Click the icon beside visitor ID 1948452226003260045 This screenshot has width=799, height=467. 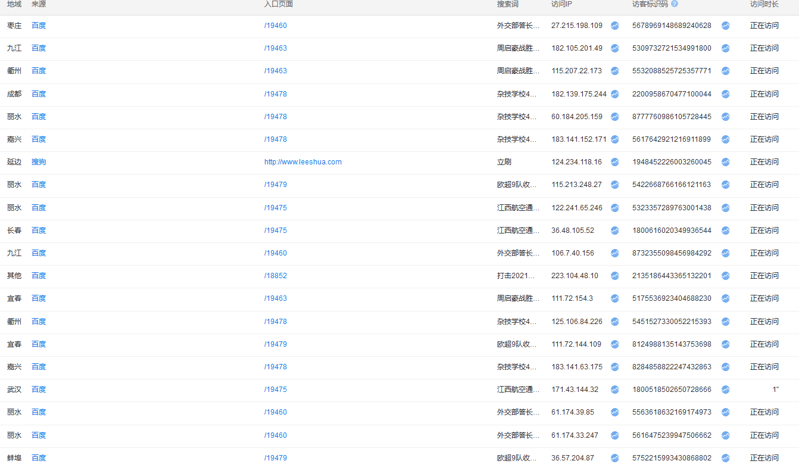coord(725,162)
